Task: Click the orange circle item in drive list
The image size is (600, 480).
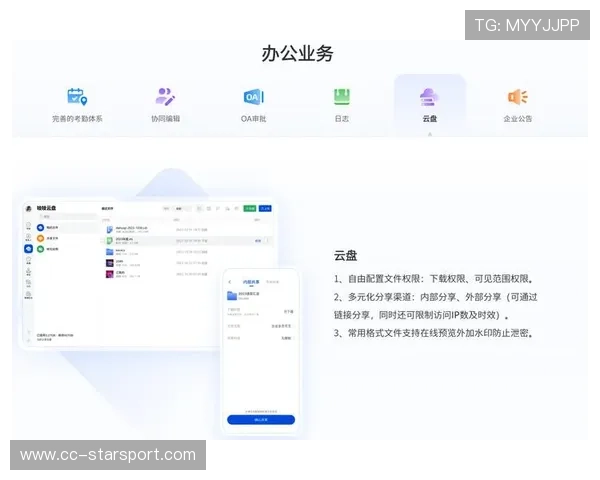Action: point(48,238)
